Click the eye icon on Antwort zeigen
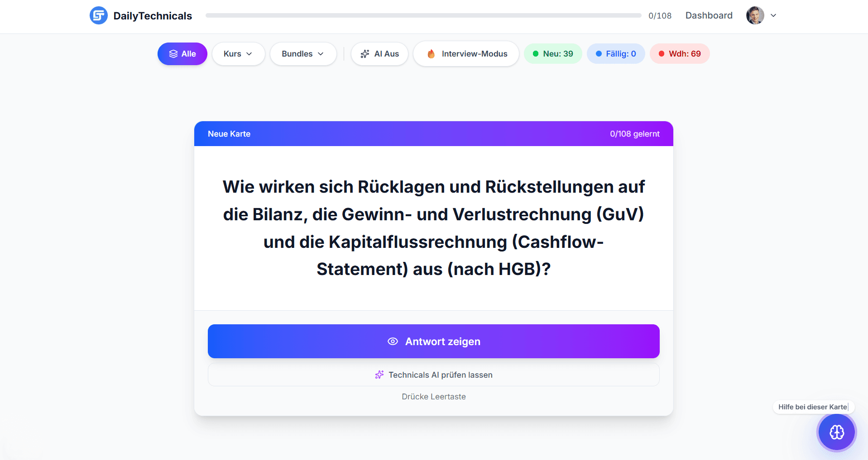Screen dimensions: 868x460 point(393,341)
